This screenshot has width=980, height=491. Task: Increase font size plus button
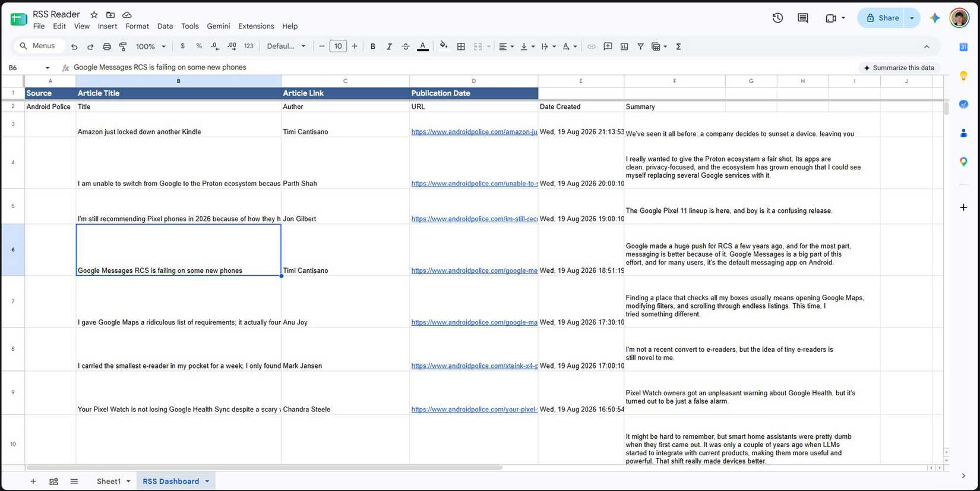(355, 46)
